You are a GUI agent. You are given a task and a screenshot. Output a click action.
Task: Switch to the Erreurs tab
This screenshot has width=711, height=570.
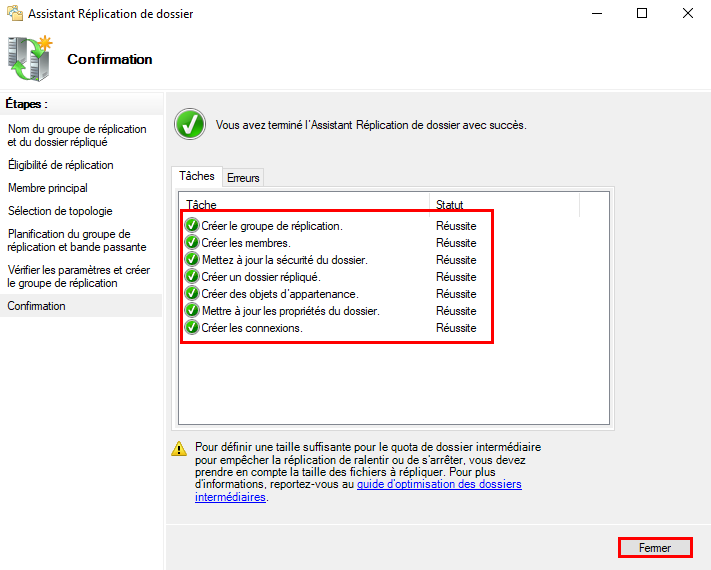(243, 178)
